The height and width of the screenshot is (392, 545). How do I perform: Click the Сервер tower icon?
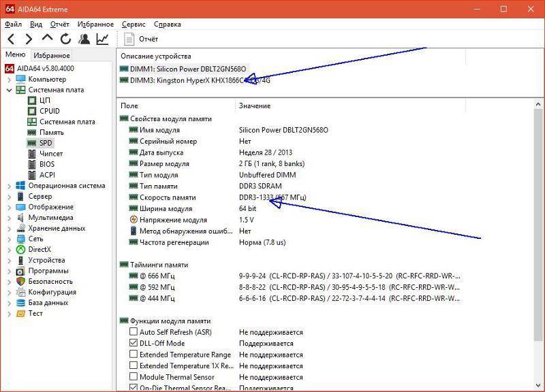(21, 197)
